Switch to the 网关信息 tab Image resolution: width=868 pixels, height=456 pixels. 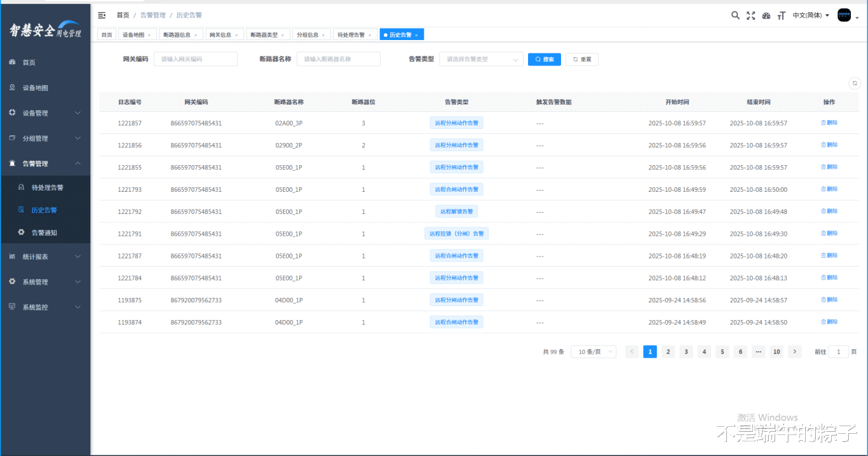pyautogui.click(x=224, y=35)
